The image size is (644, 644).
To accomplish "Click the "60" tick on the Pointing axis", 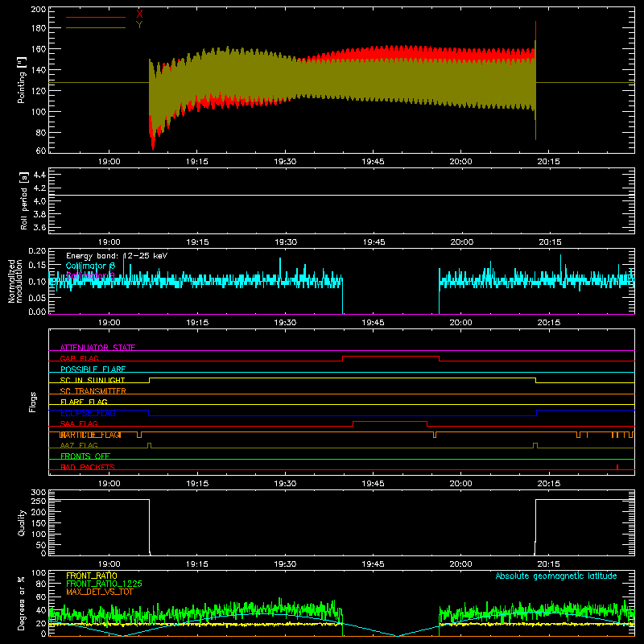I will point(41,151).
